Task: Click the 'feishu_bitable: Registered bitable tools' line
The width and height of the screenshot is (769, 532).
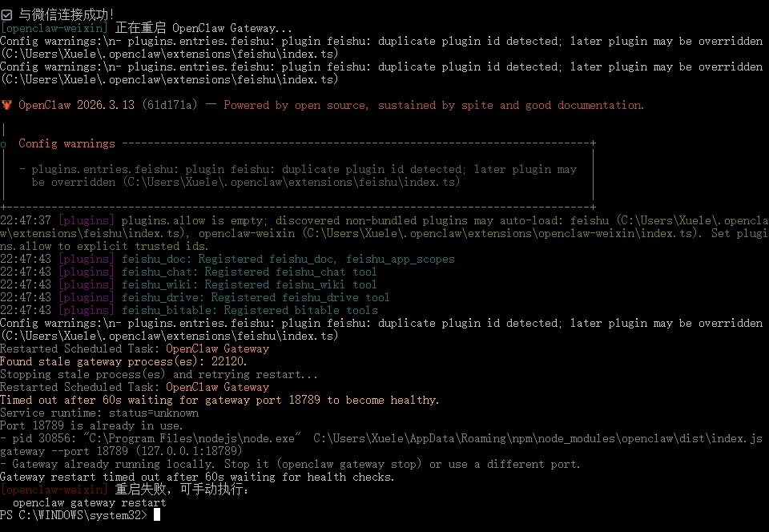Action: [250, 310]
